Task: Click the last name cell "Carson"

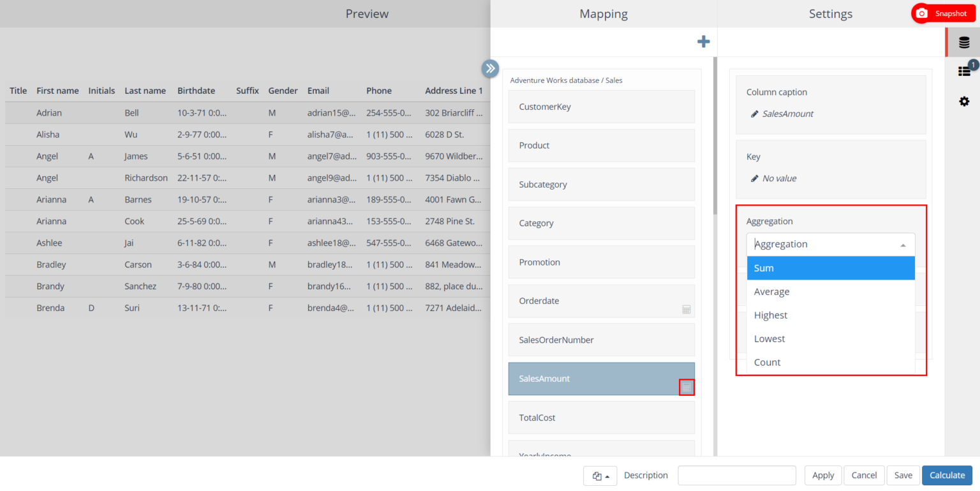Action: point(138,265)
